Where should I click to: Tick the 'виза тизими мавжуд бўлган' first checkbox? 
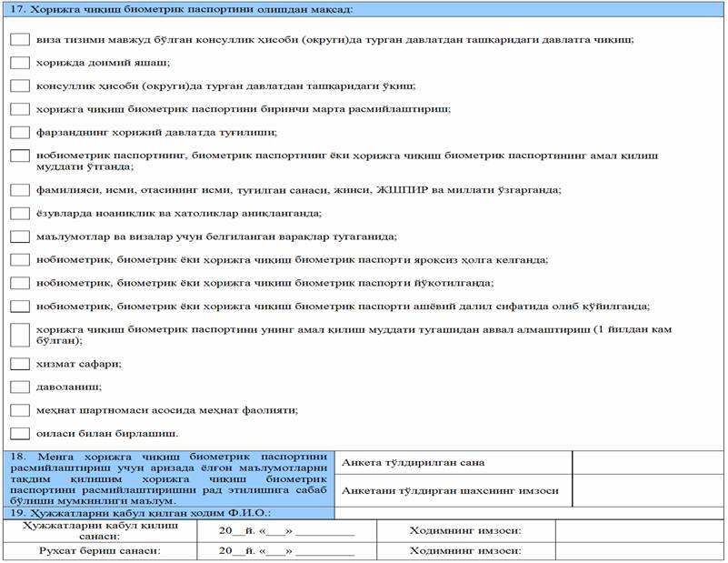[x=20, y=40]
